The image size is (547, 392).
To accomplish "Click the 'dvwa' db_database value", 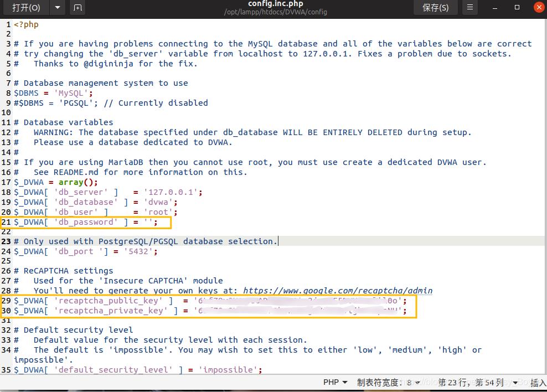I will 158,202.
